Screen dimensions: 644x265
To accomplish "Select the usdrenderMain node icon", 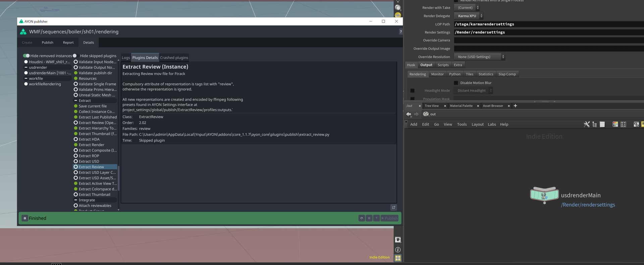I will (544, 195).
